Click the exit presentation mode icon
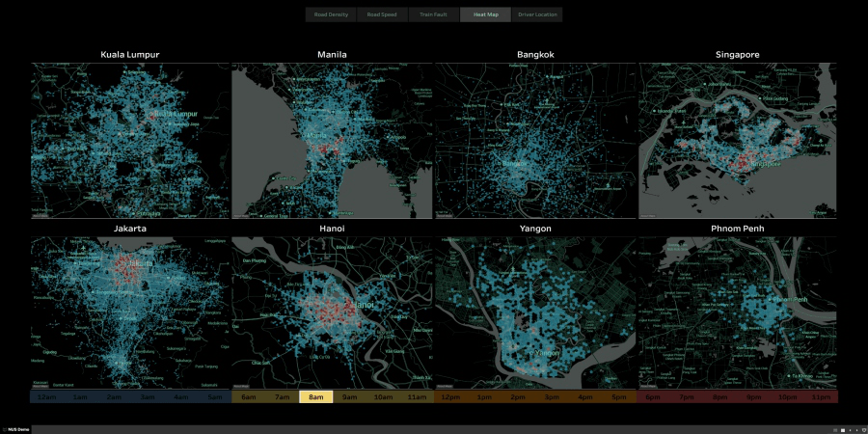This screenshot has height=434, width=868. point(863,430)
